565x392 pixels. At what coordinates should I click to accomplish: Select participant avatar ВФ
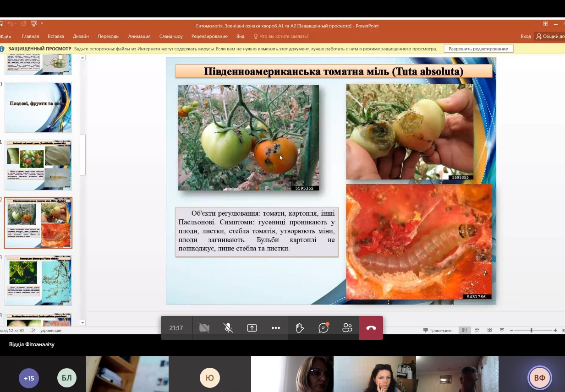click(x=540, y=378)
